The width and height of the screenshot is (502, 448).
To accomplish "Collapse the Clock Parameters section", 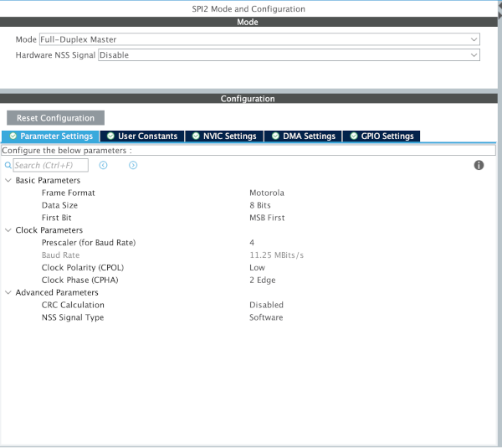I will pyautogui.click(x=8, y=230).
